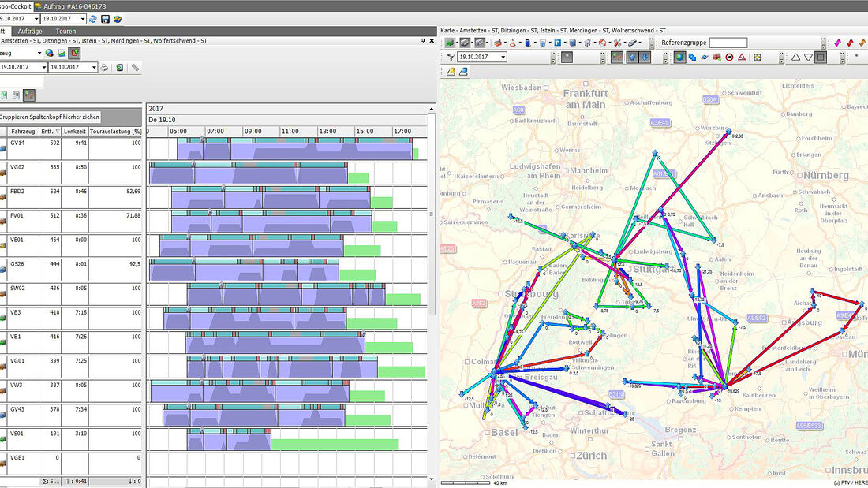
Task: Click the yellow tag icon below the filter
Action: pyautogui.click(x=451, y=72)
